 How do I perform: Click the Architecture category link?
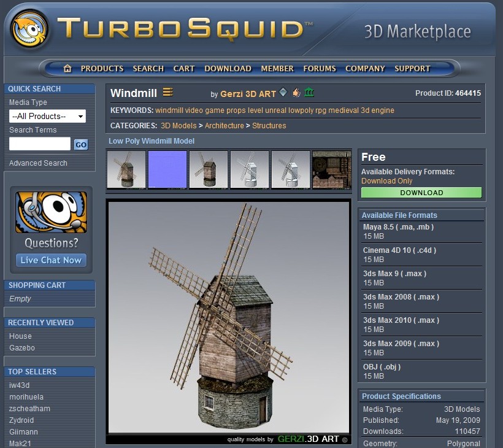224,126
